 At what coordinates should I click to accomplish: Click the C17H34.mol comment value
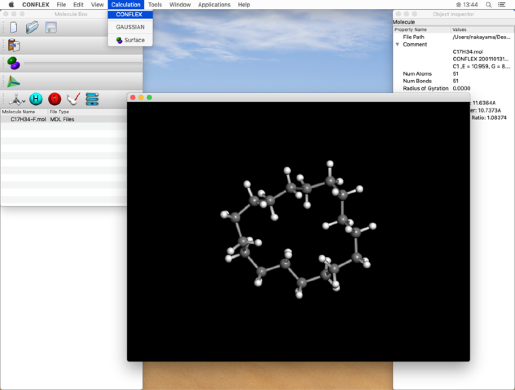click(x=468, y=52)
